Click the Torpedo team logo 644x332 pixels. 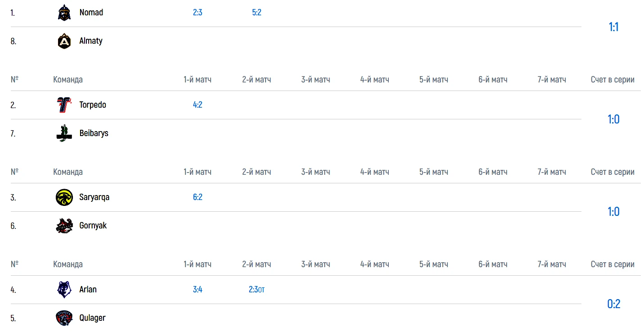[64, 105]
